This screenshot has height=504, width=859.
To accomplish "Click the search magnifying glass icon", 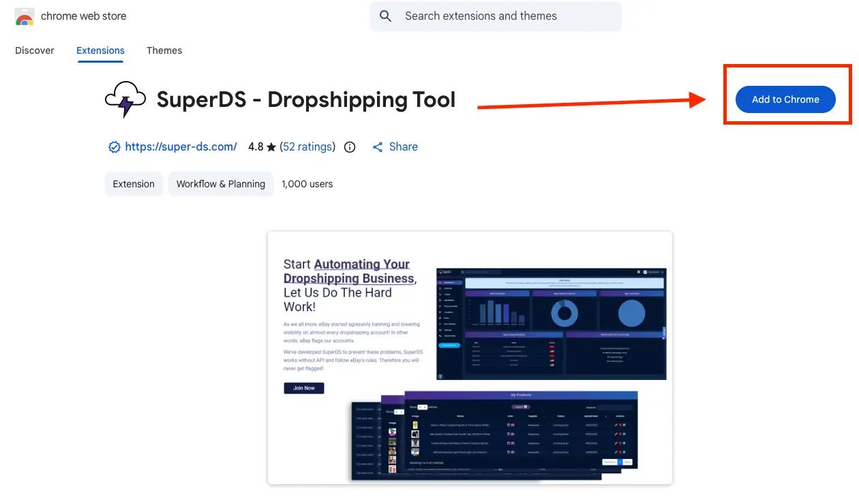I will 385,16.
